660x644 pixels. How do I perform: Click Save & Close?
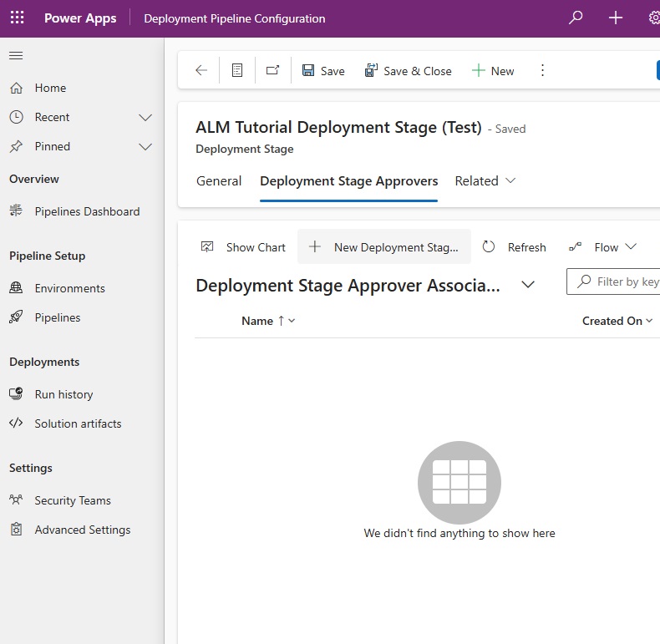pyautogui.click(x=408, y=71)
